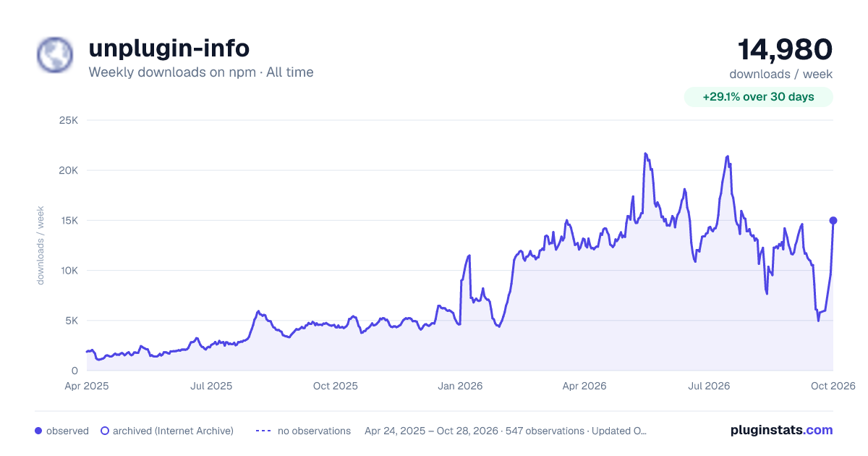Click the 'Weekly downloads on npm · All time' subtitle
868x456 pixels.
coord(201,72)
